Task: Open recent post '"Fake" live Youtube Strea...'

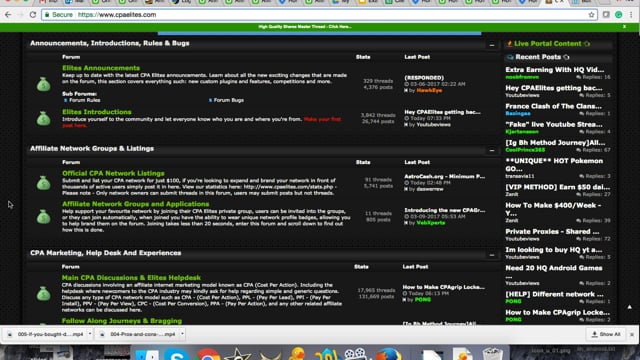Action: click(x=553, y=124)
